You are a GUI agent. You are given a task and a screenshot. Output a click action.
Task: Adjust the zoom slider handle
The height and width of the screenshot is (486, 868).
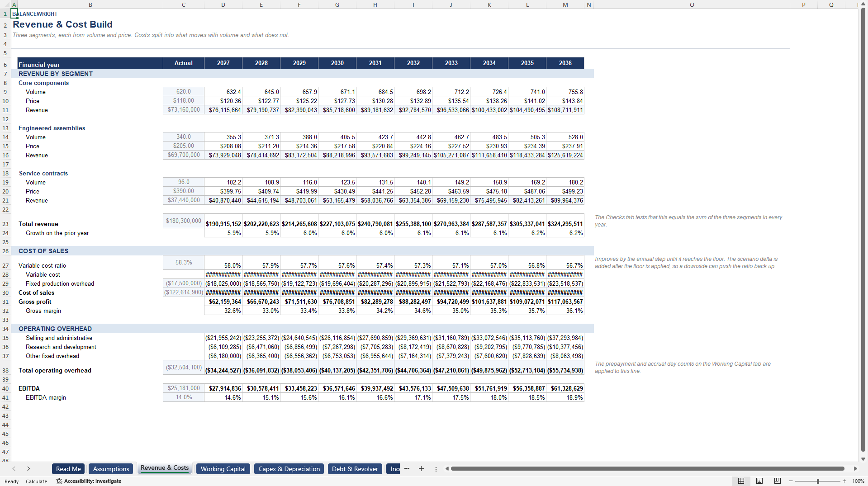coord(818,481)
